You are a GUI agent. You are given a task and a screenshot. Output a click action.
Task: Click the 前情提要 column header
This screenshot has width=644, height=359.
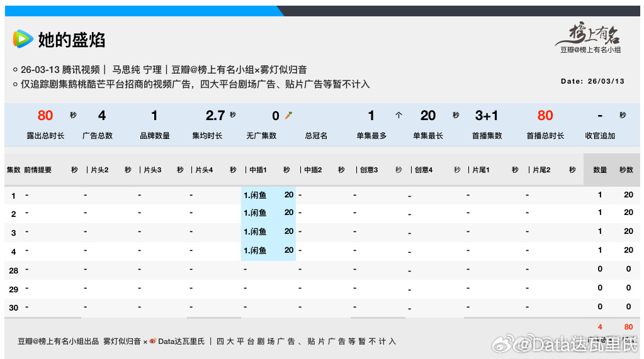tap(38, 170)
